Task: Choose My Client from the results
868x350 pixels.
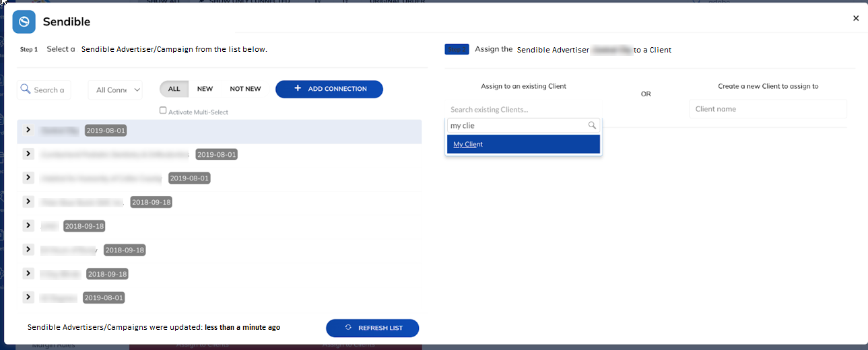Action: click(523, 144)
